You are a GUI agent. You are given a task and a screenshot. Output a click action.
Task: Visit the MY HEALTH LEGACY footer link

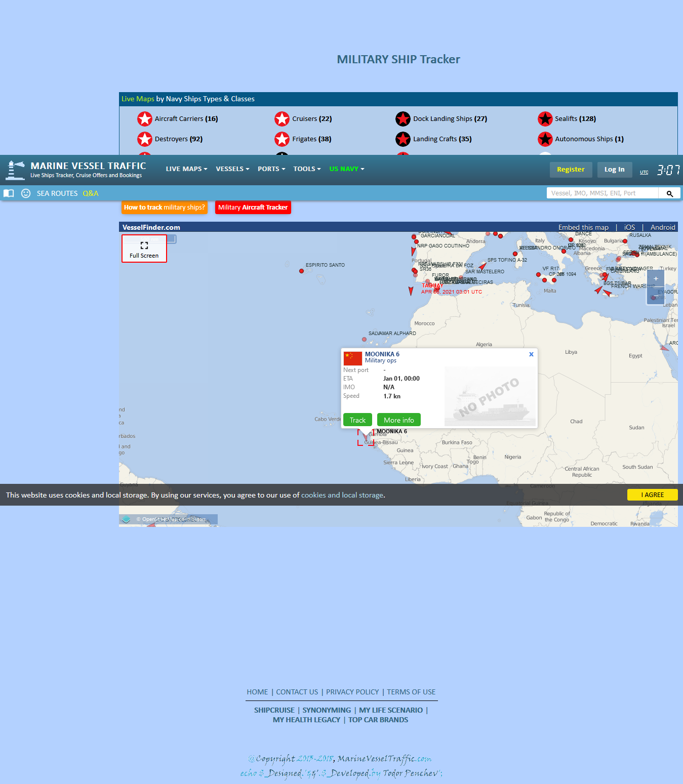306,720
